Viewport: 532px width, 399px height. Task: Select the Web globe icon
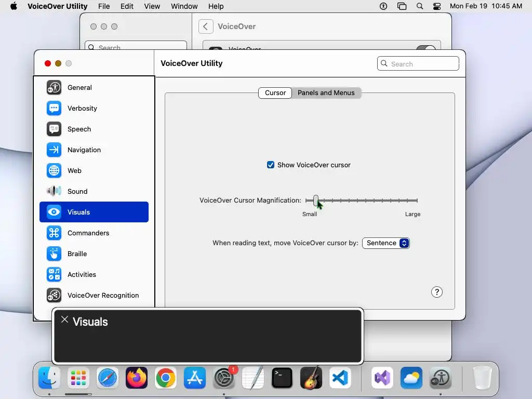point(54,170)
